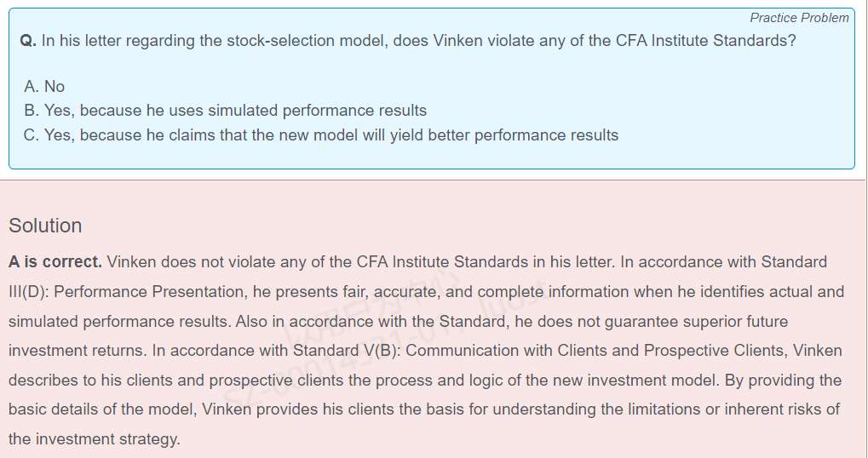Viewport: 868px width, 458px height.
Task: Choose answer C about better performance results
Action: click(321, 135)
